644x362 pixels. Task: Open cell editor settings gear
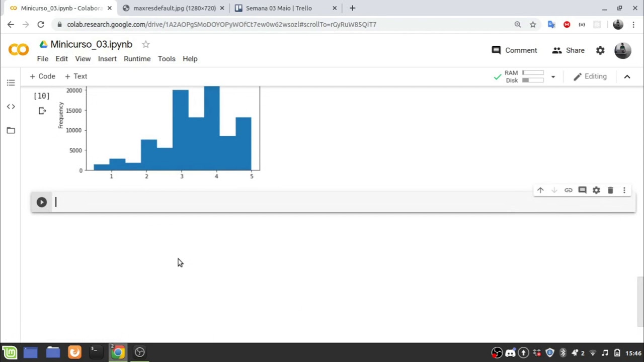[x=596, y=190]
